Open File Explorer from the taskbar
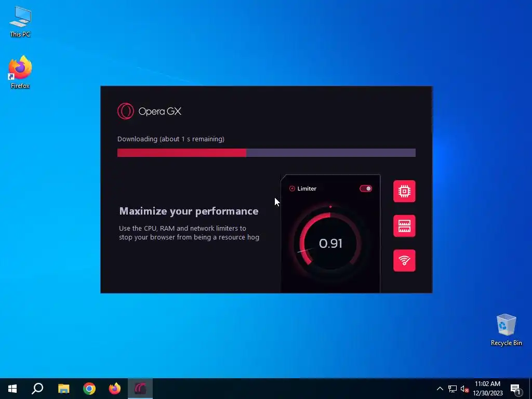The image size is (532, 399). coord(63,389)
